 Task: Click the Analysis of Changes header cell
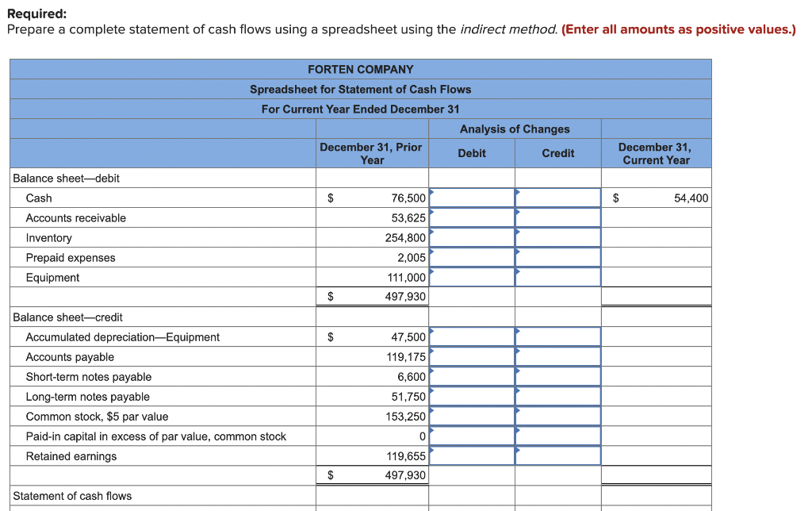click(515, 129)
